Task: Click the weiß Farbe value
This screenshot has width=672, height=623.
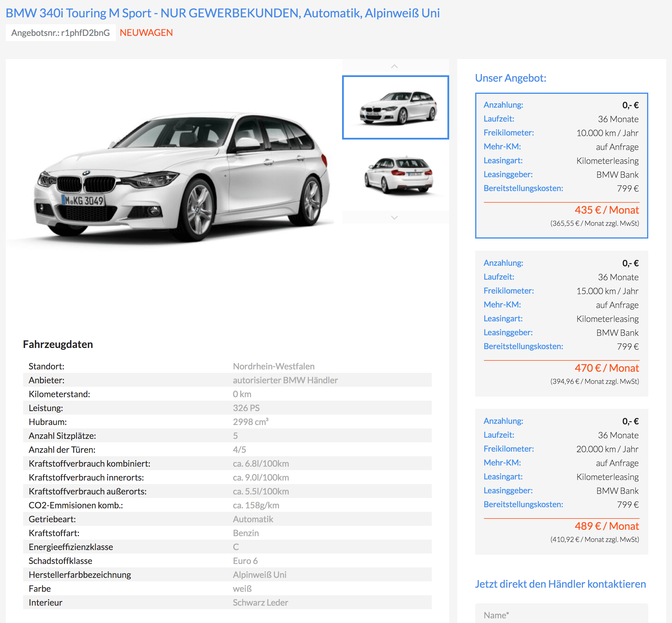Action: pos(242,589)
